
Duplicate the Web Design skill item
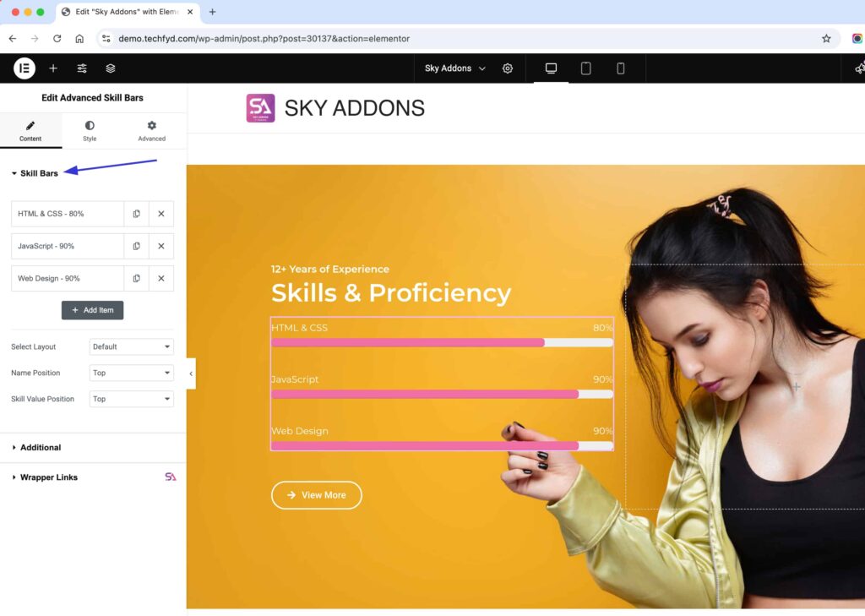pyautogui.click(x=136, y=279)
